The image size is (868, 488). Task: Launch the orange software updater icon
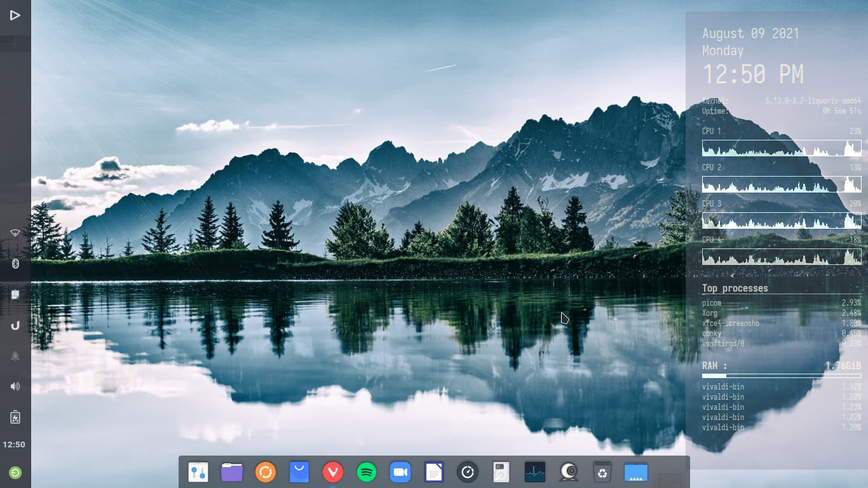point(266,472)
